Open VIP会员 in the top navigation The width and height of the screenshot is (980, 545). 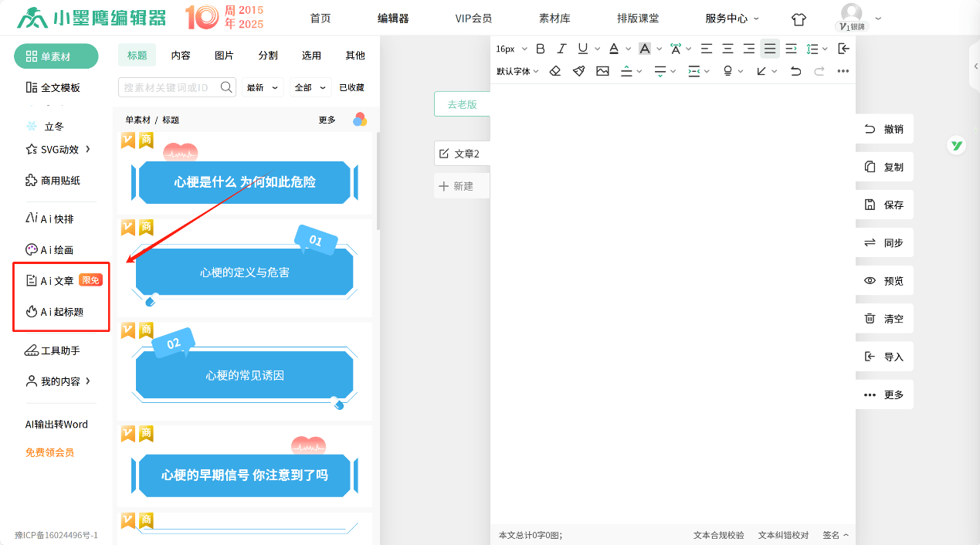pyautogui.click(x=473, y=19)
